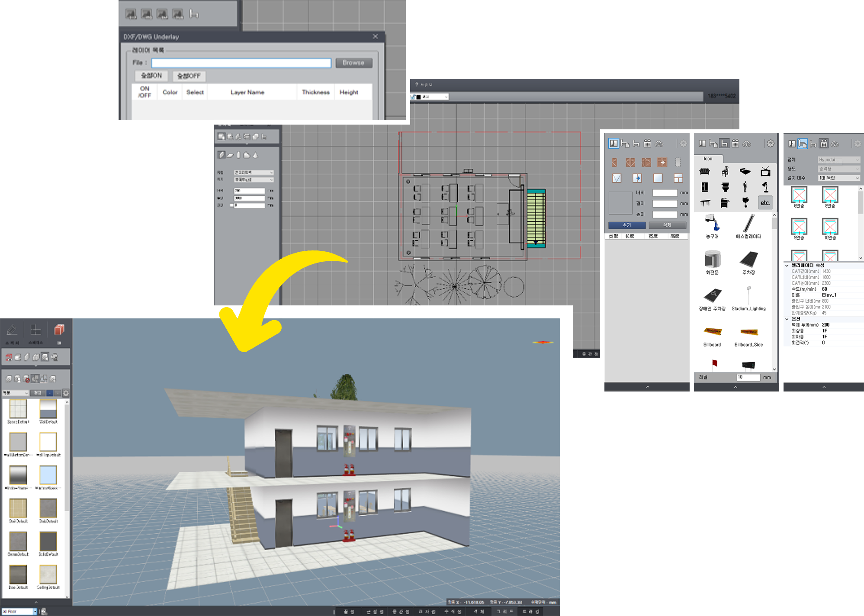The image size is (864, 616).
Task: Open the Hyundai manufacturer dropdown
Action: click(839, 160)
